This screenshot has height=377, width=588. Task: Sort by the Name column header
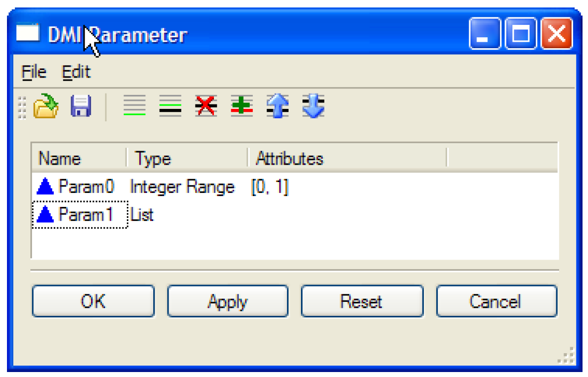[60, 159]
